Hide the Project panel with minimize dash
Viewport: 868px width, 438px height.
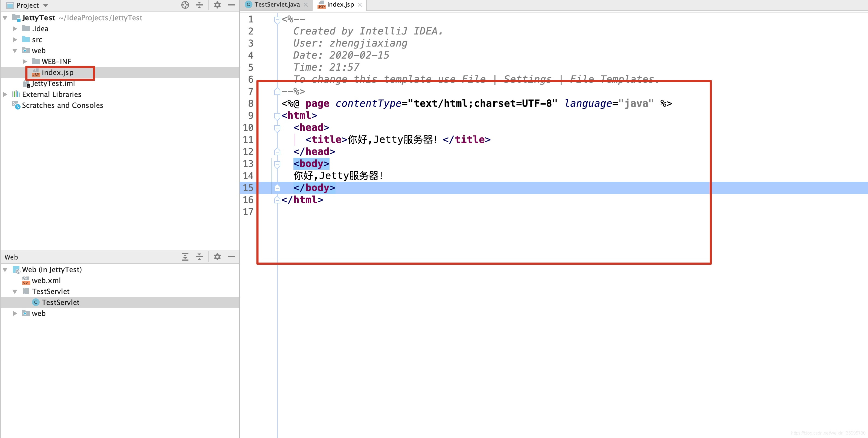pyautogui.click(x=231, y=5)
